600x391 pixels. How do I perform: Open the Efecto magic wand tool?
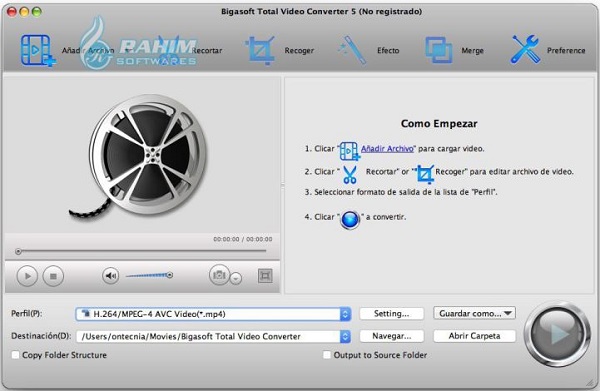pyautogui.click(x=352, y=50)
